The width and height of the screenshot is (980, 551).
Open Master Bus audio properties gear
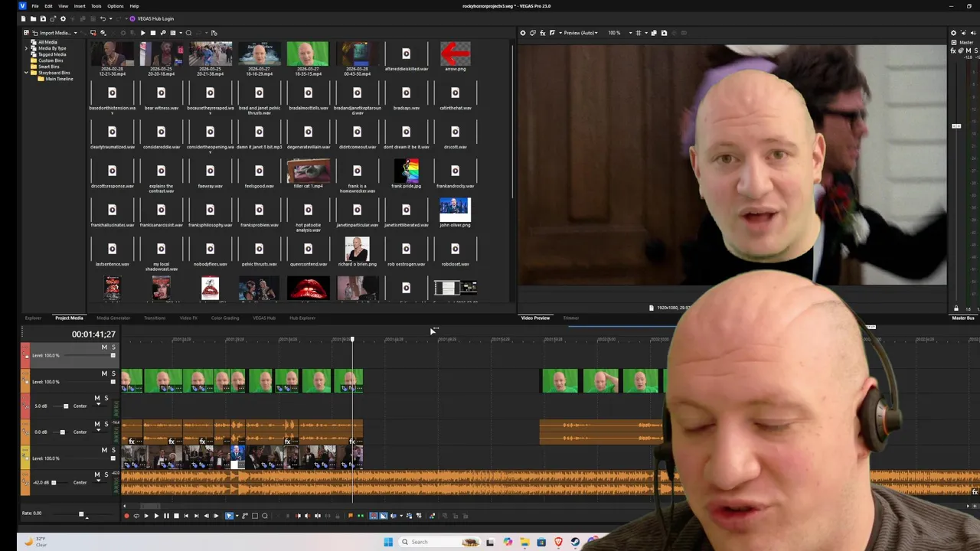click(953, 33)
